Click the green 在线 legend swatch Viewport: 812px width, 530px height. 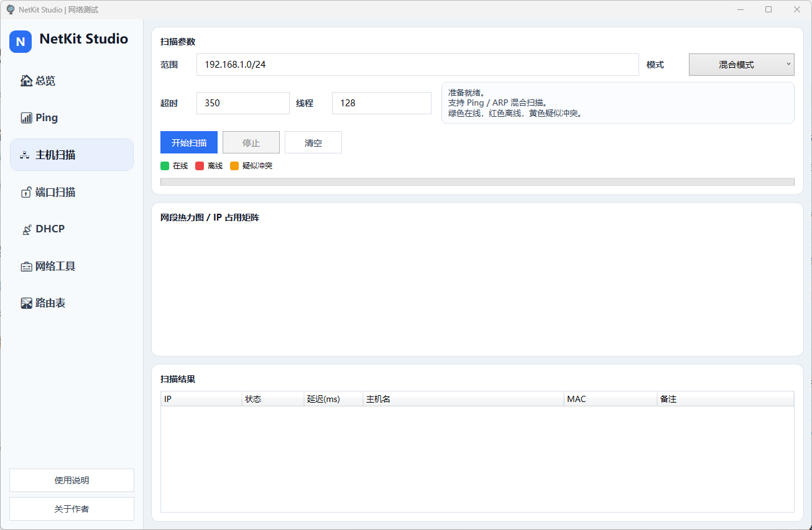click(x=165, y=166)
